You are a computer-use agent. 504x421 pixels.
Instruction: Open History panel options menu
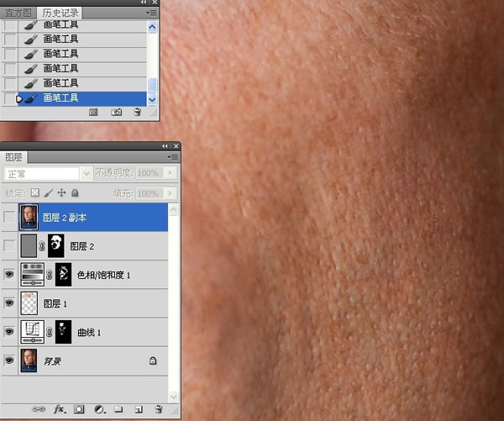(151, 13)
